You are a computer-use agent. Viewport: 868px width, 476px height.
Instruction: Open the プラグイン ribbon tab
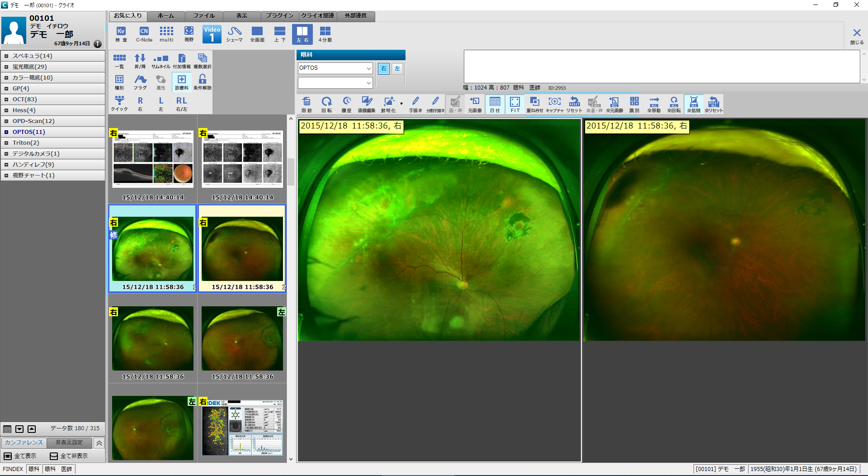[279, 16]
